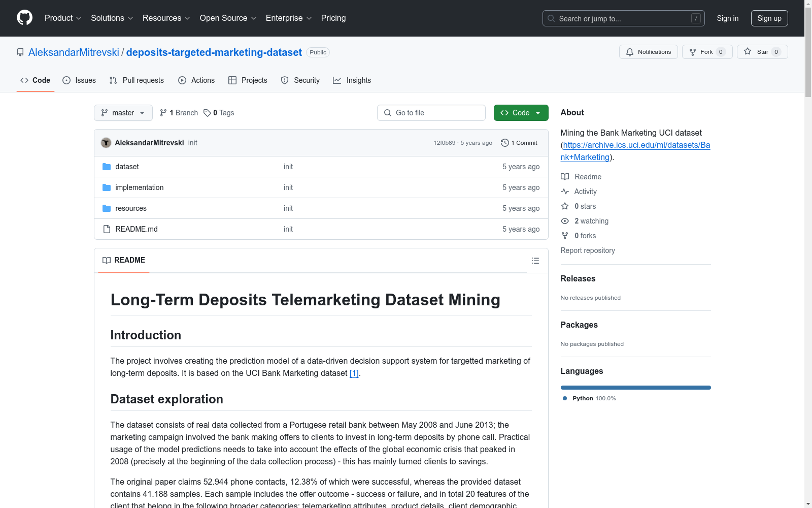Switch to the Projects tab
The height and width of the screenshot is (508, 812).
[248, 80]
